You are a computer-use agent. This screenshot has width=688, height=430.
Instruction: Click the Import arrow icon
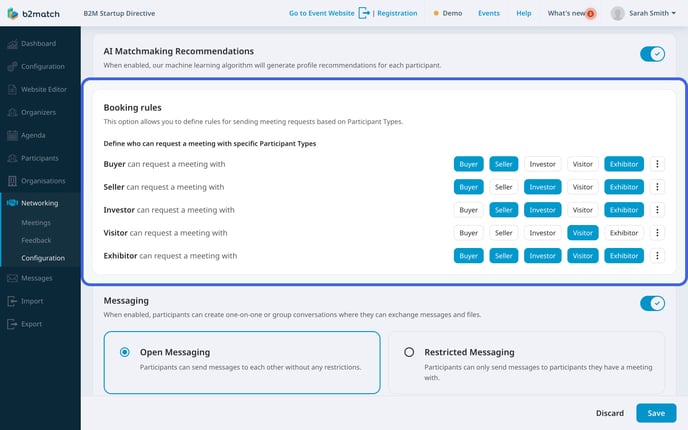12,301
